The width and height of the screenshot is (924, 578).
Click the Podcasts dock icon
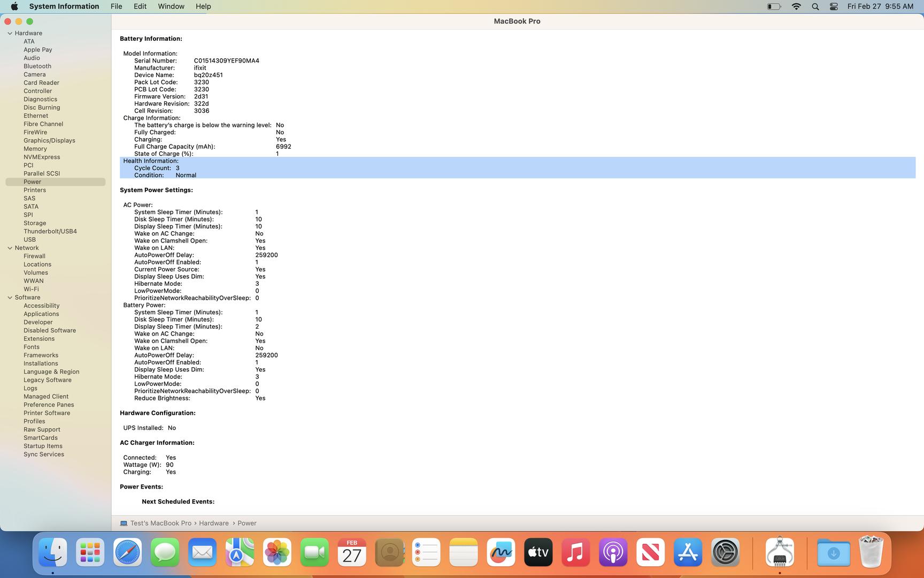pyautogui.click(x=613, y=552)
